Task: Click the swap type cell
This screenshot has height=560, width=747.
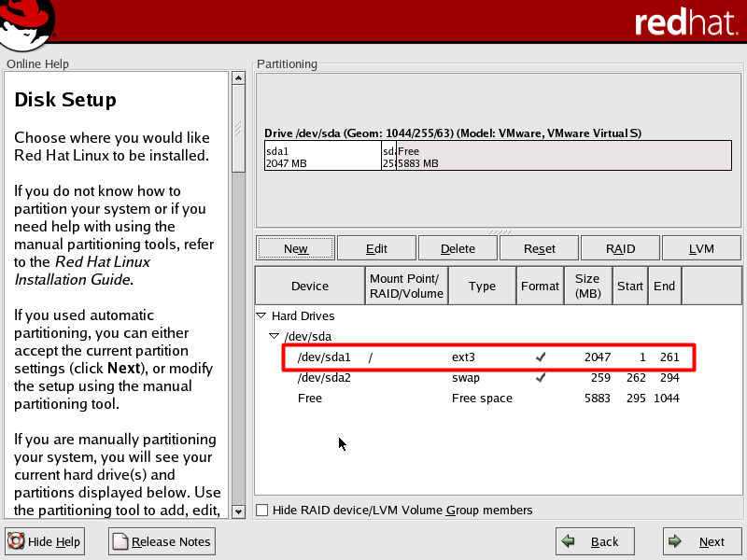Action: point(465,378)
